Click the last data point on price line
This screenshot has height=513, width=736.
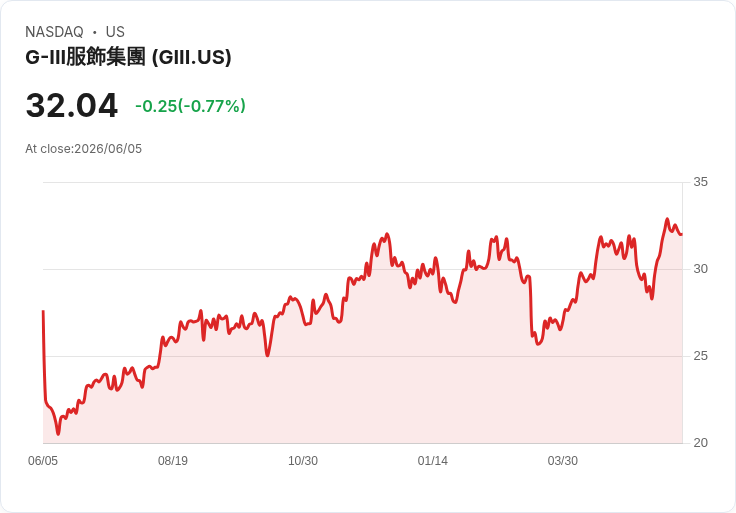681,234
